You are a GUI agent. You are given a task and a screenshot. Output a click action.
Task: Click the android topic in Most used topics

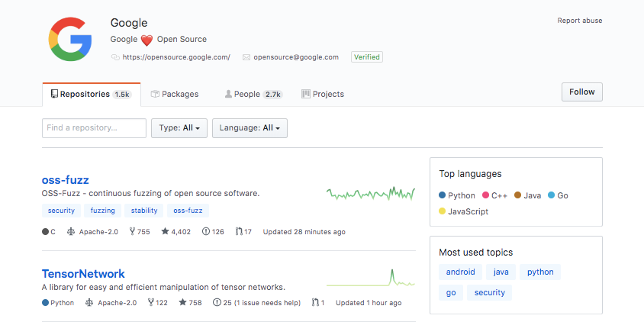(460, 272)
